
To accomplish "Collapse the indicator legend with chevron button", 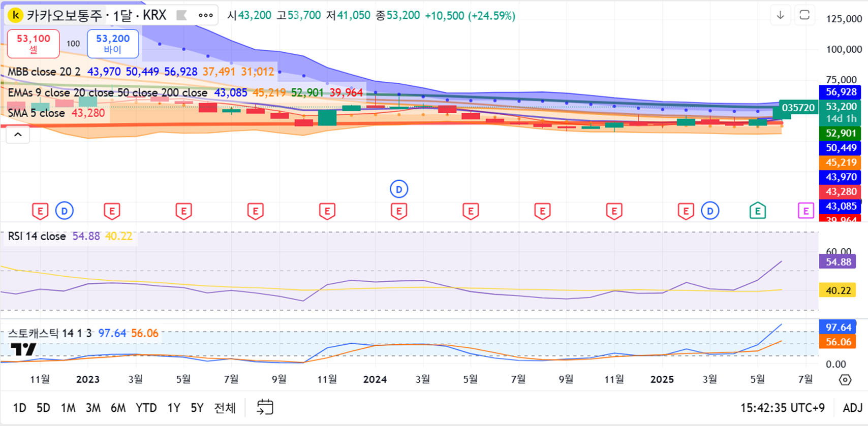I will [18, 135].
